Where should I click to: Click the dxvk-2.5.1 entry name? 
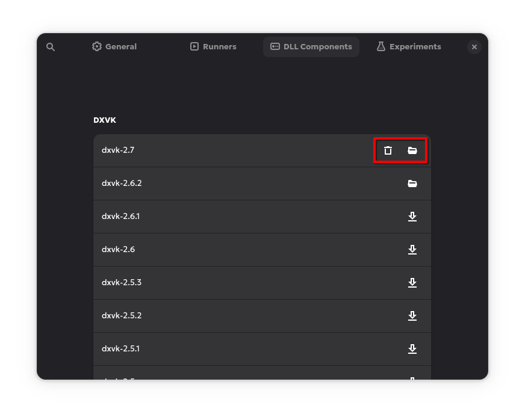tap(120, 349)
